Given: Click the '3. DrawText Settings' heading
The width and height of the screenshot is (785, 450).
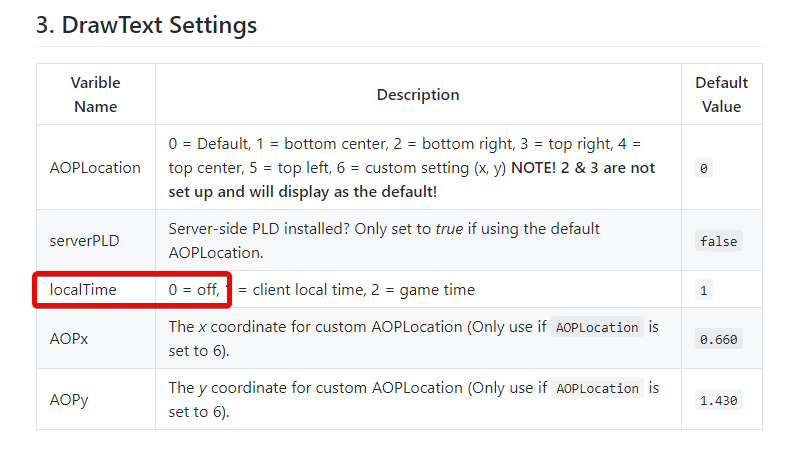Looking at the screenshot, I should (x=146, y=25).
